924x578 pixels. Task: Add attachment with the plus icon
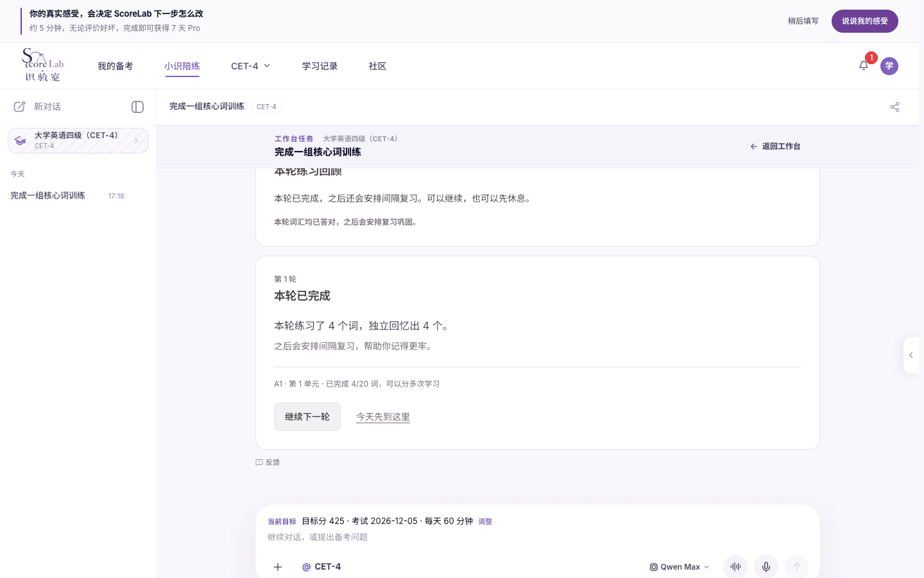pyautogui.click(x=278, y=567)
